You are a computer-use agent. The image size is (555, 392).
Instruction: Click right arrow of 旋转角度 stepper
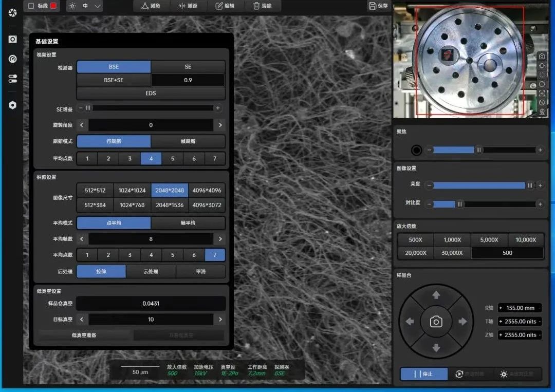pyautogui.click(x=220, y=125)
